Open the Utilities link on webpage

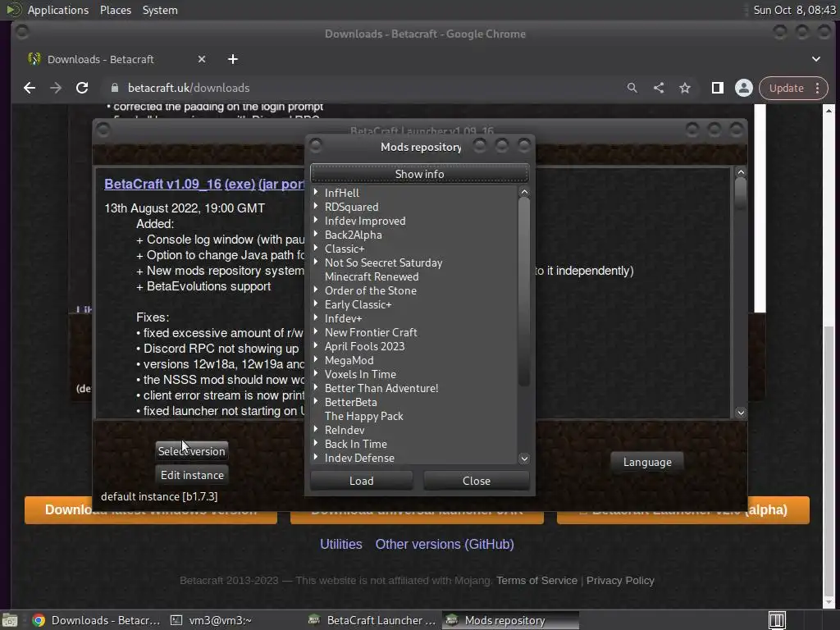340,545
